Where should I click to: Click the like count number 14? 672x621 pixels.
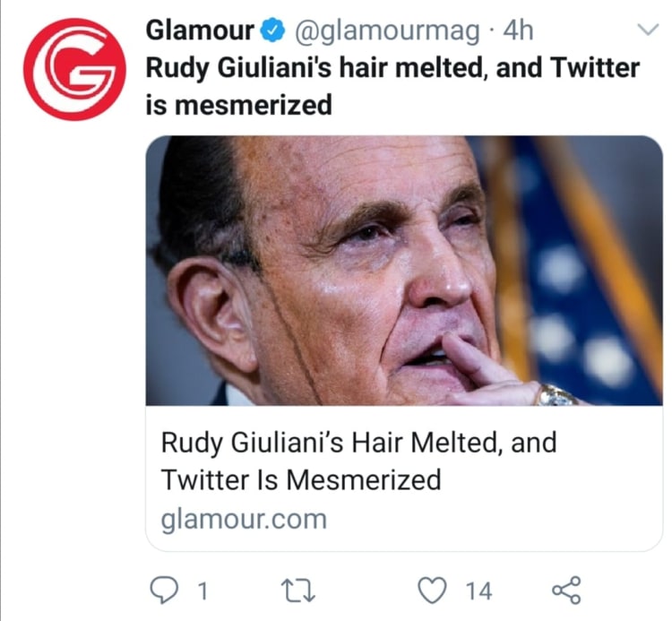tap(478, 591)
